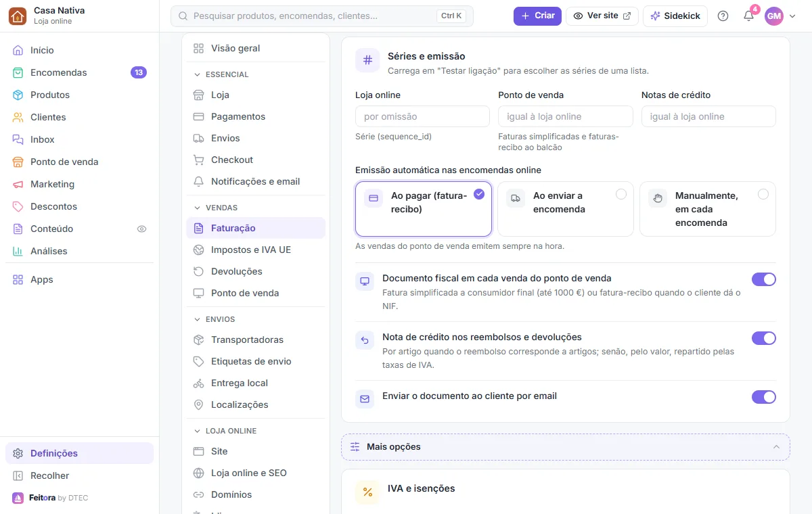Image resolution: width=812 pixels, height=514 pixels.
Task: Toggle 'Documento fiscal em cada venda' switch
Action: tap(763, 279)
